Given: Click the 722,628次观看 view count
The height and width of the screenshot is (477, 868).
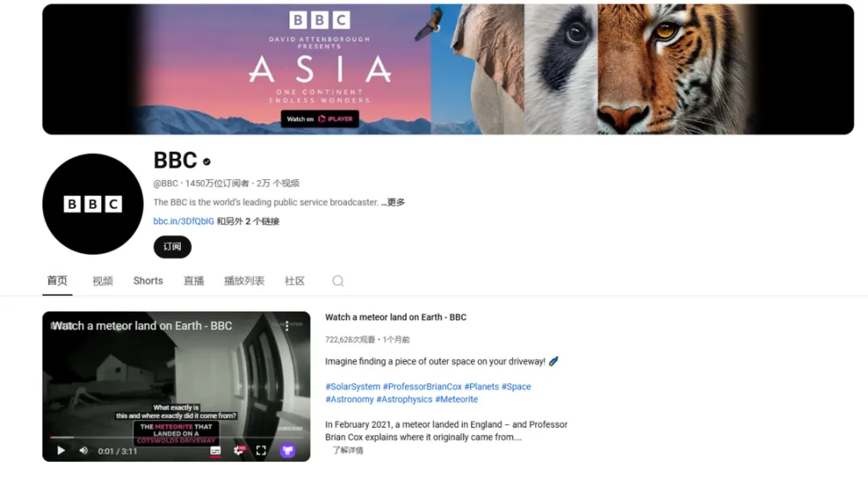Looking at the screenshot, I should (x=350, y=339).
